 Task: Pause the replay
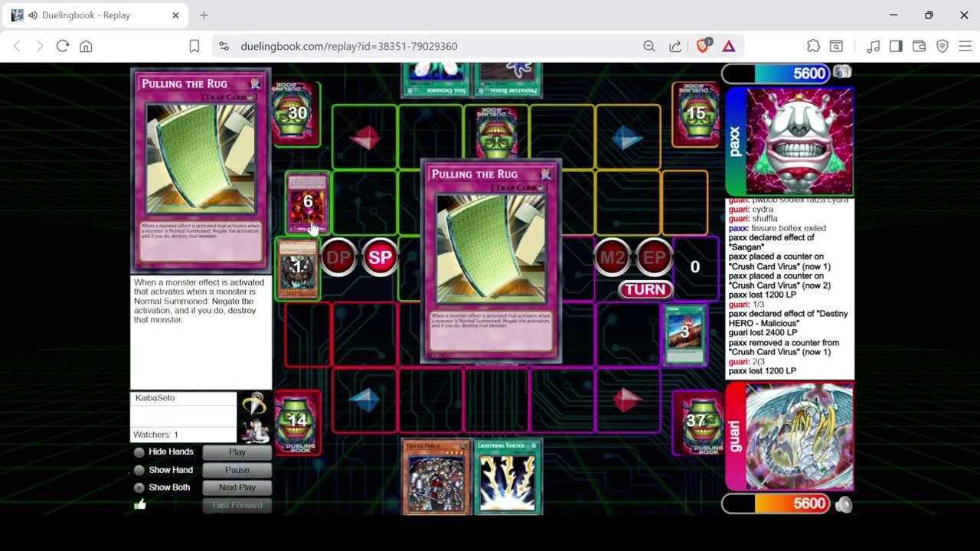point(237,470)
